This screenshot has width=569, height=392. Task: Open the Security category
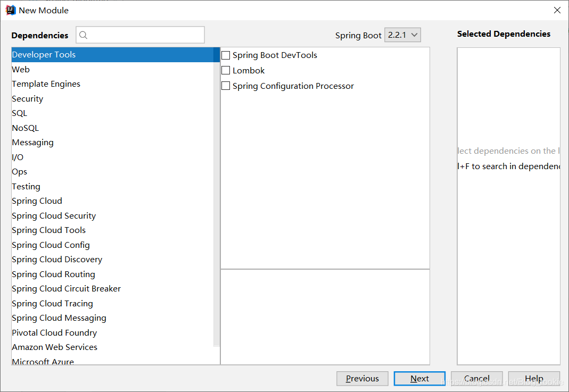pos(113,98)
